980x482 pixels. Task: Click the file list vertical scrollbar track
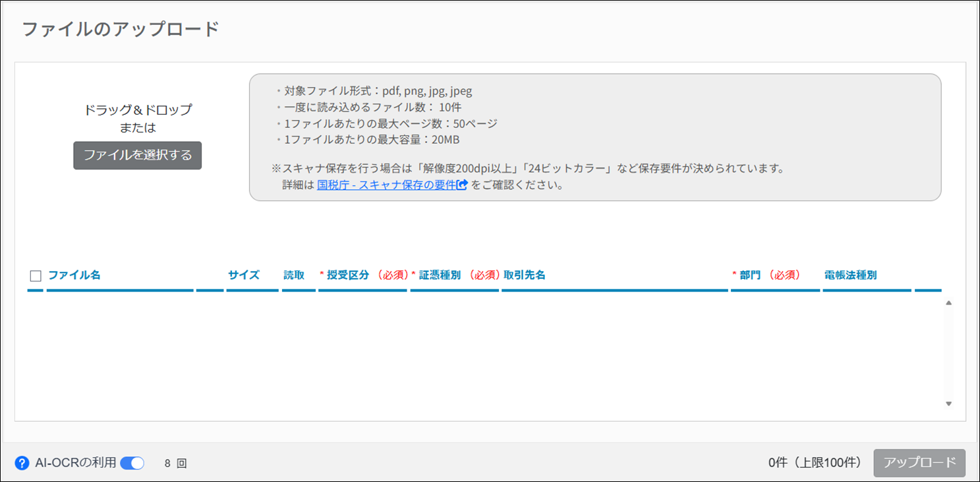point(948,353)
